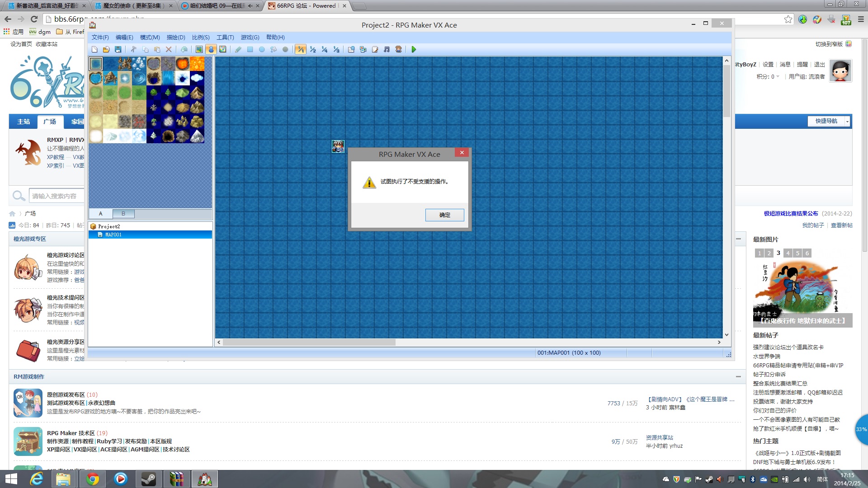This screenshot has width=868, height=488.
Task: Start Playtest with the green arrow
Action: coord(414,50)
